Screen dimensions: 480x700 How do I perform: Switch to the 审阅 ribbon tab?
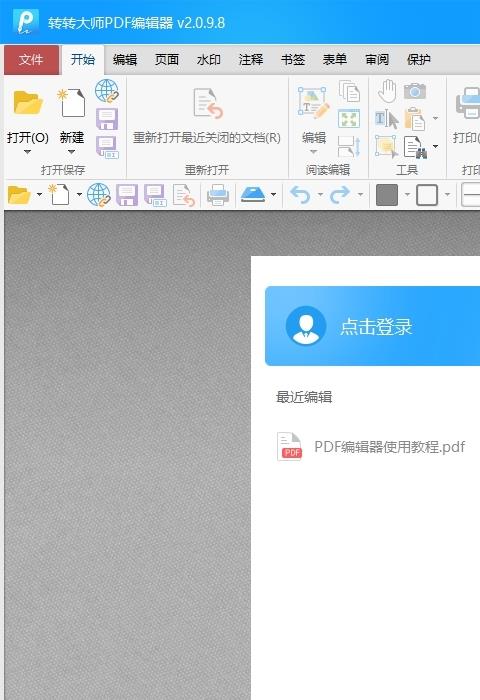pos(376,59)
